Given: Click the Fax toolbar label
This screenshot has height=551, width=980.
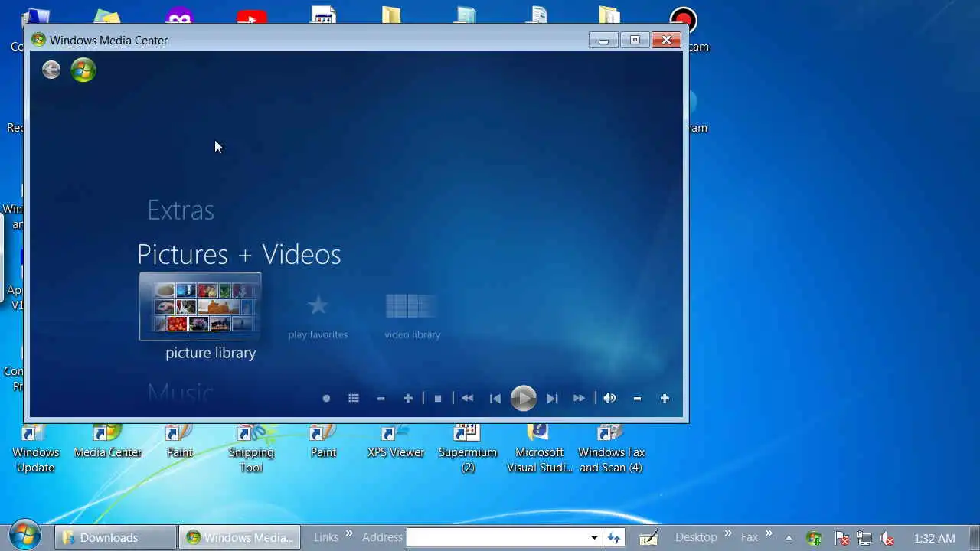Looking at the screenshot, I should (x=750, y=537).
